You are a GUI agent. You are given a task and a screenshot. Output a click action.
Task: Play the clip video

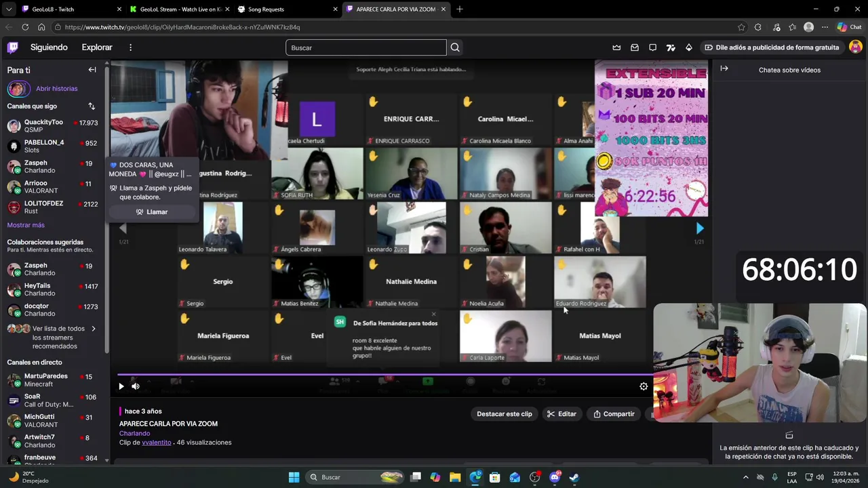[x=121, y=386]
